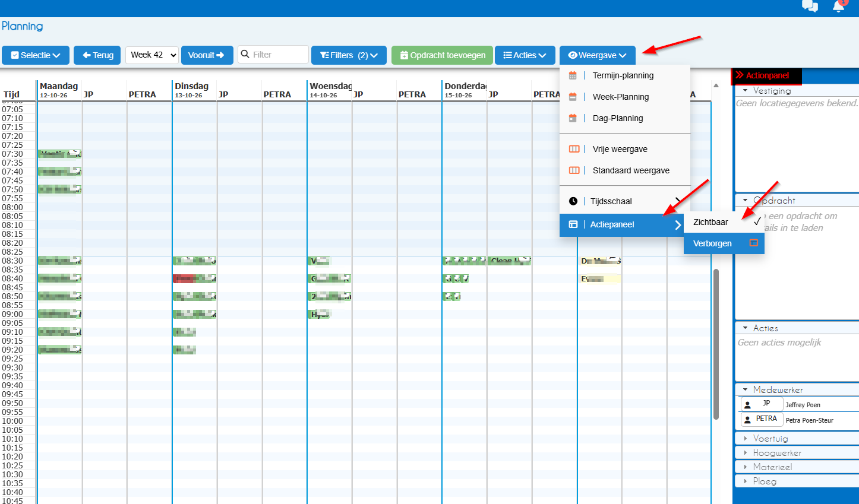Open the notifications bell
The width and height of the screenshot is (859, 504).
coord(839,6)
